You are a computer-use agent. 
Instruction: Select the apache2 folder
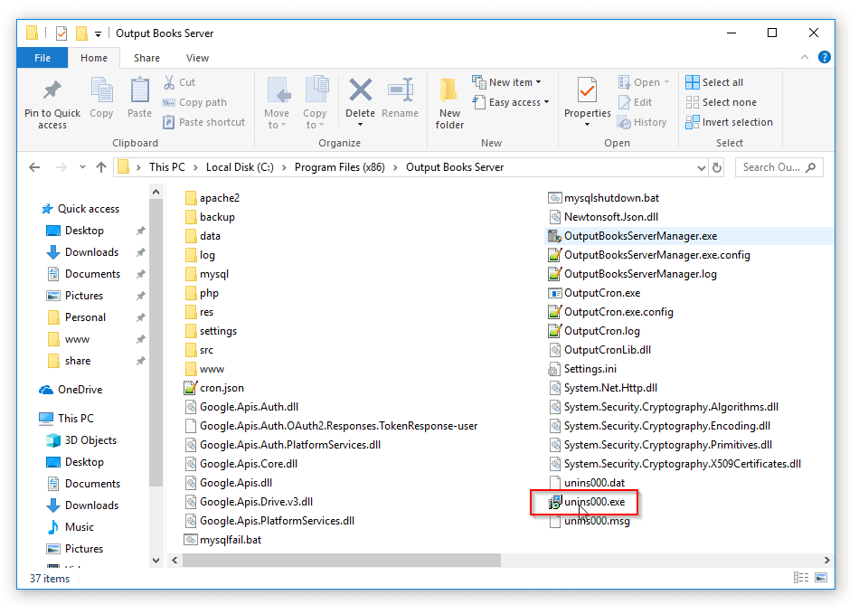212,198
